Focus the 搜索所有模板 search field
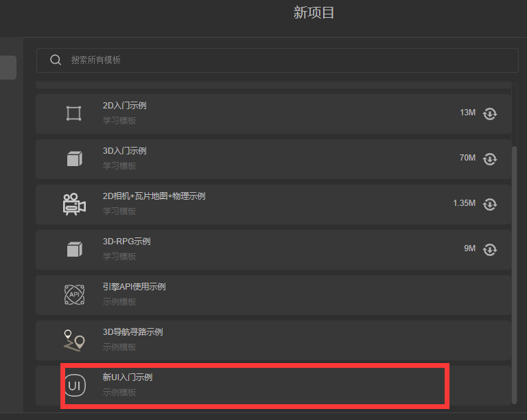 point(277,60)
